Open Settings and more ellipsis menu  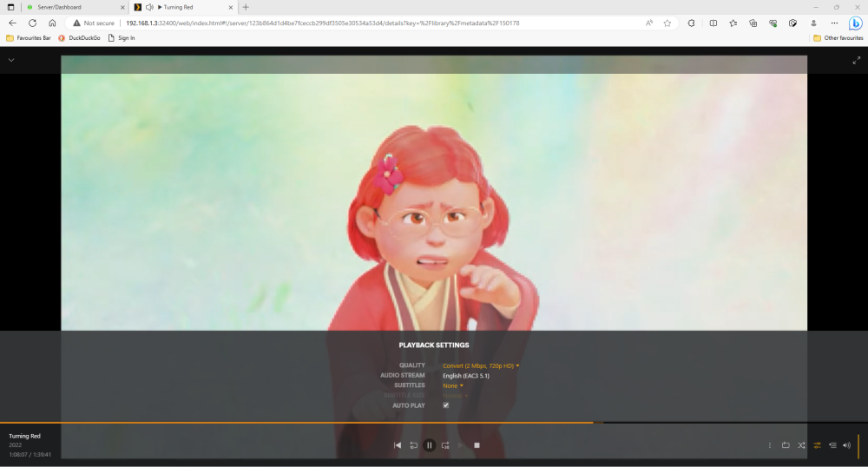coord(834,23)
